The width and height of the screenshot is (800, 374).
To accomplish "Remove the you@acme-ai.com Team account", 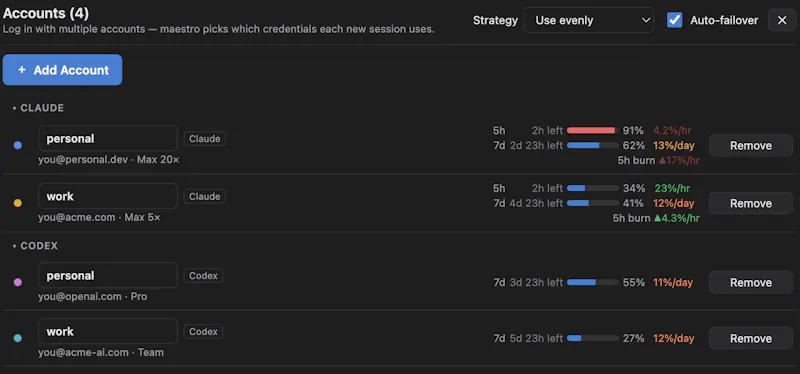I will coord(751,338).
